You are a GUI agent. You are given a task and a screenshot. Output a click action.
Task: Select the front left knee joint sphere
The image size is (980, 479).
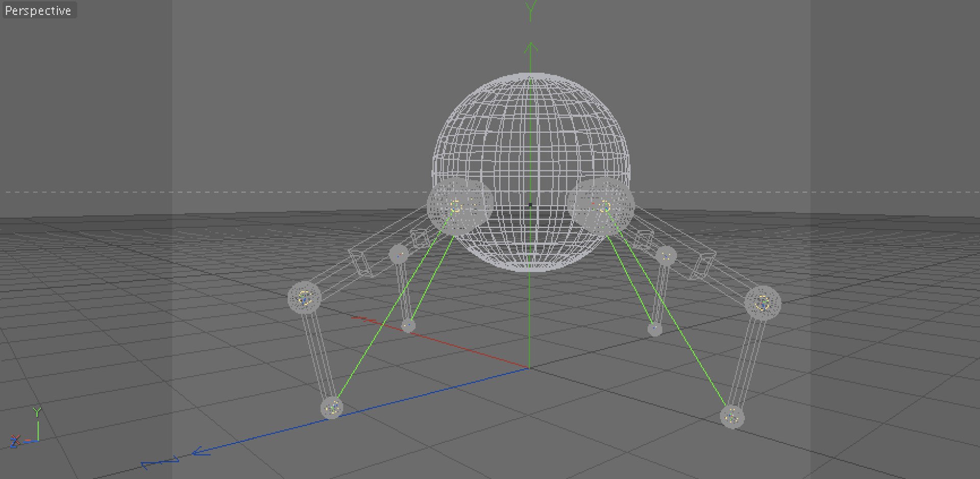(x=305, y=298)
